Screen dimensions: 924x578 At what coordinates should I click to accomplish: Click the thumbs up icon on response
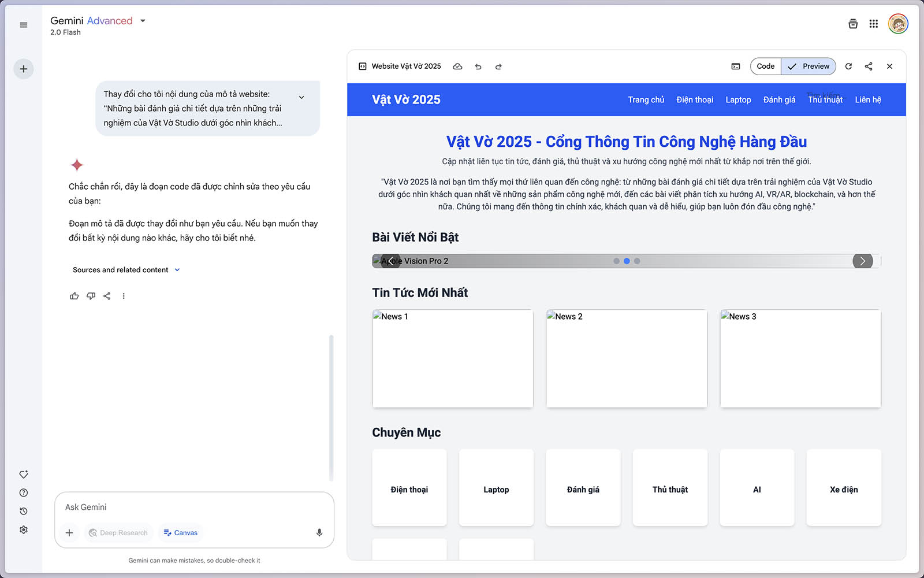click(74, 296)
